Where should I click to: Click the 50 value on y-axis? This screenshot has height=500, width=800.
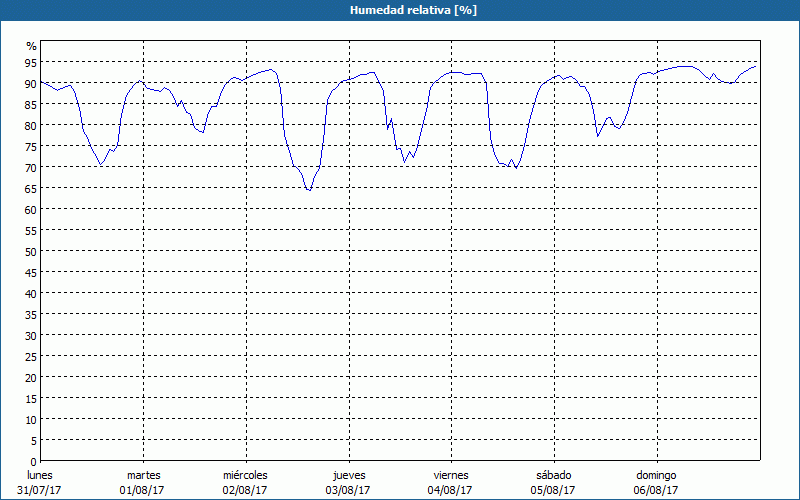30,251
